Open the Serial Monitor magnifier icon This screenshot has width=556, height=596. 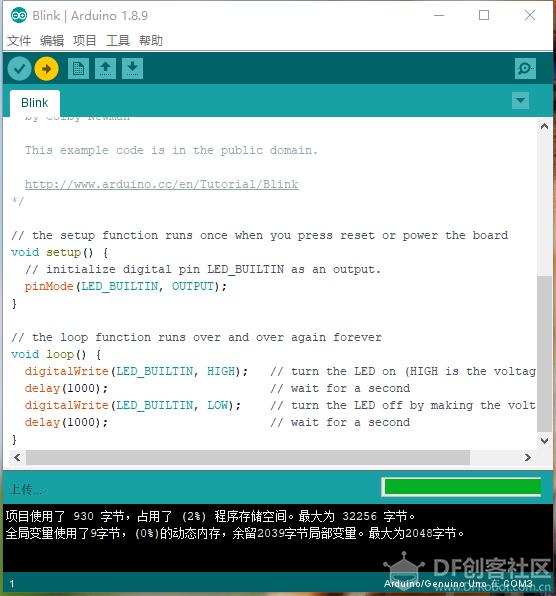pyautogui.click(x=525, y=68)
